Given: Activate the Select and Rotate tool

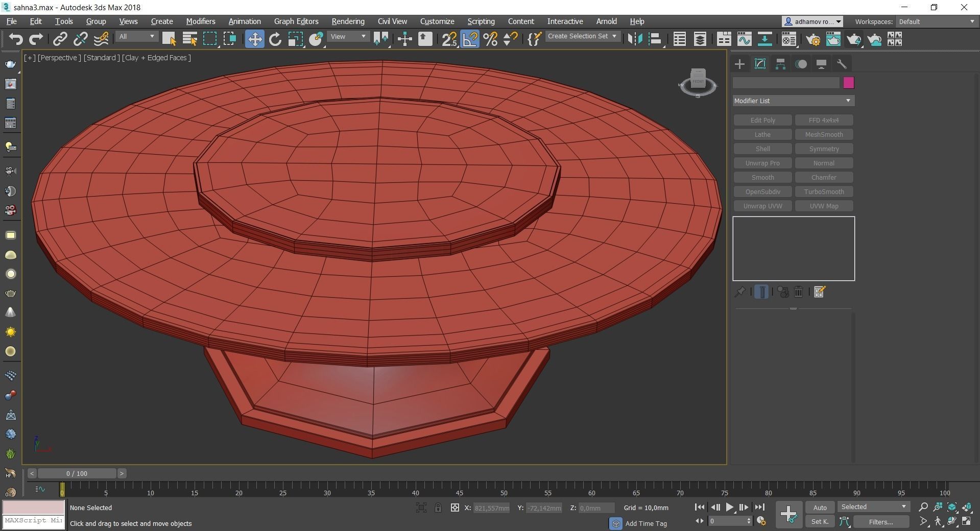Looking at the screenshot, I should (x=275, y=39).
